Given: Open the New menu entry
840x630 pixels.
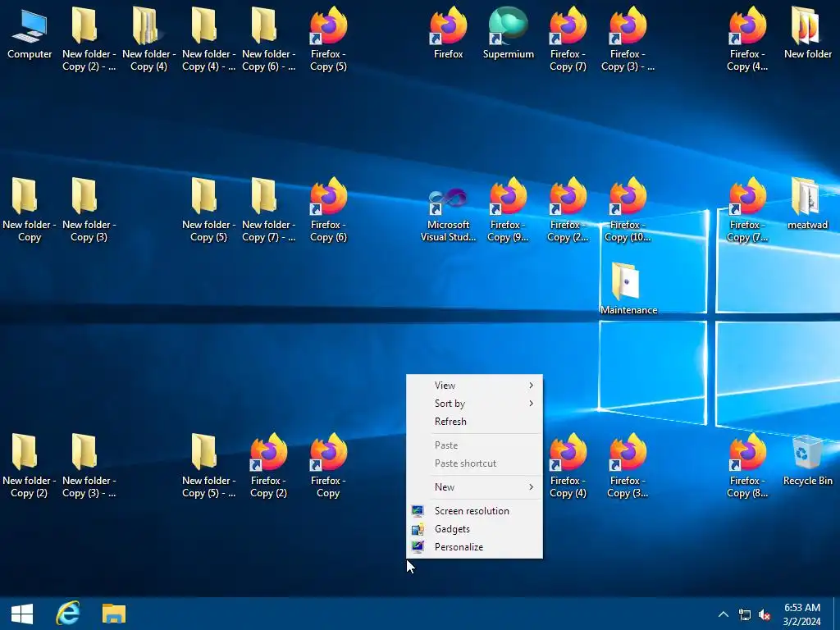Looking at the screenshot, I should point(475,487).
